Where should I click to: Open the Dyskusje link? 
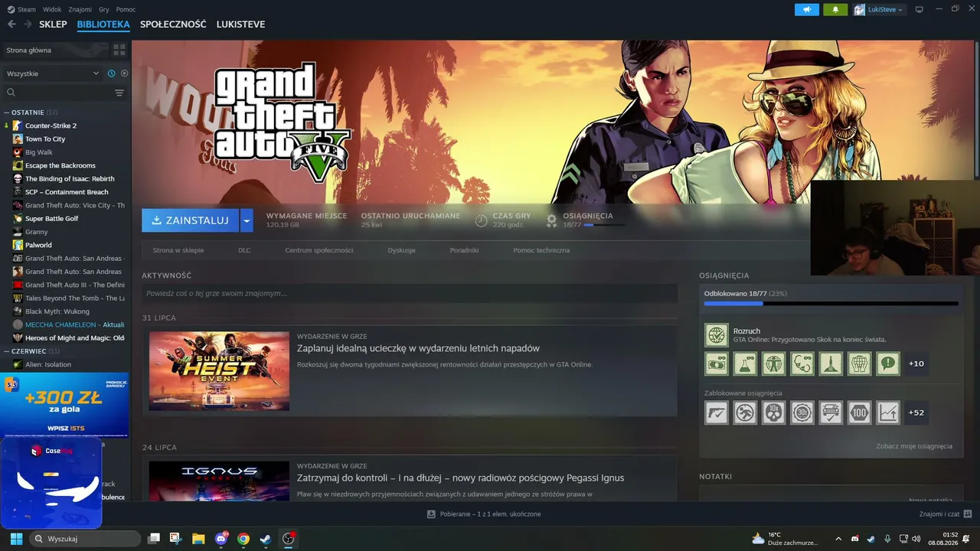(401, 250)
